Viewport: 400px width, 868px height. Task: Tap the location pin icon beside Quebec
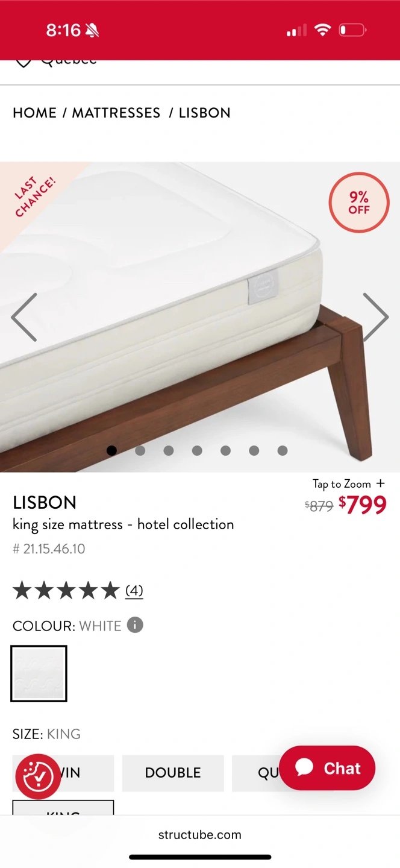coord(23,63)
